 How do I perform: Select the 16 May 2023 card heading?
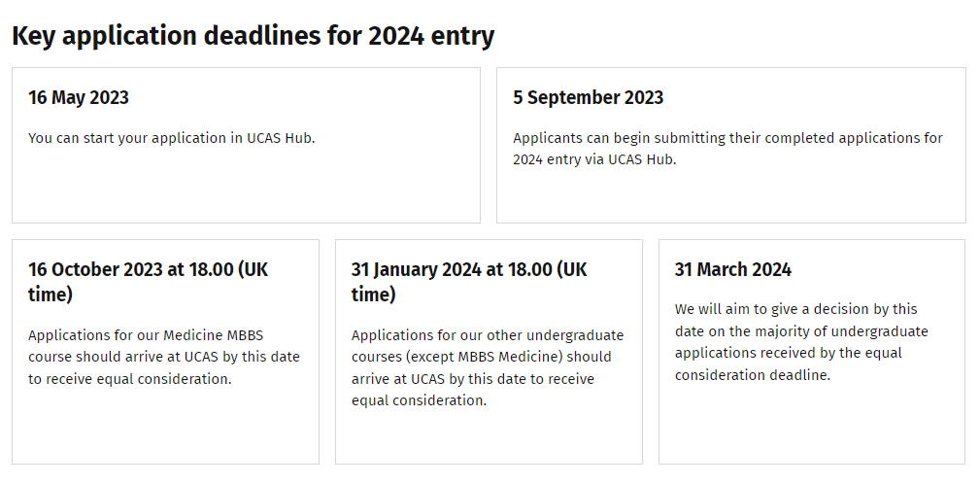[79, 97]
